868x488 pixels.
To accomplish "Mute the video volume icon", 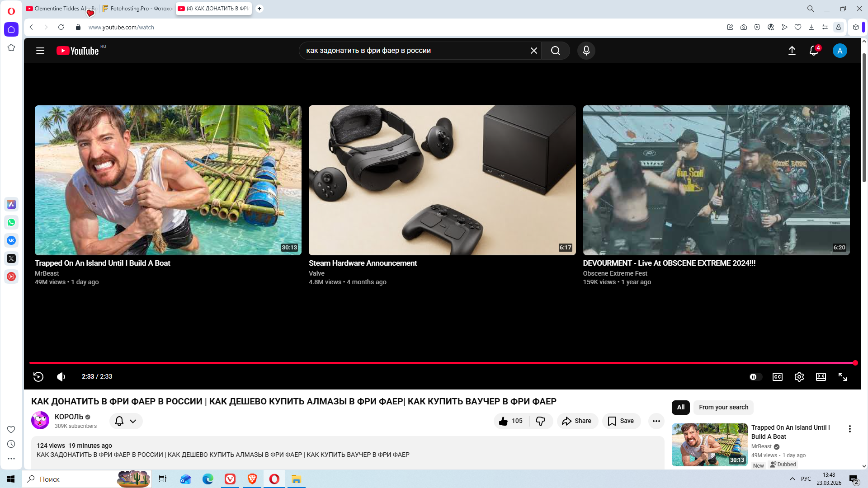I will pos(61,377).
